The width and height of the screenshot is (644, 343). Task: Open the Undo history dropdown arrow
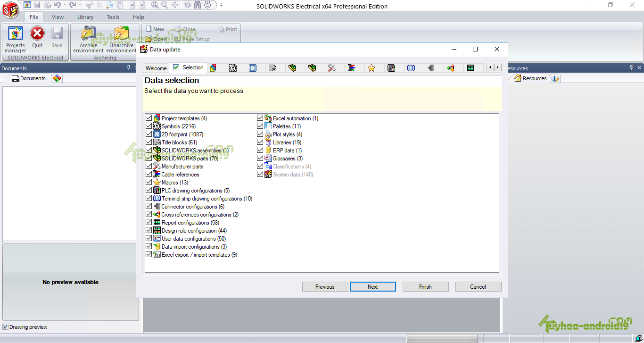tap(65, 5)
